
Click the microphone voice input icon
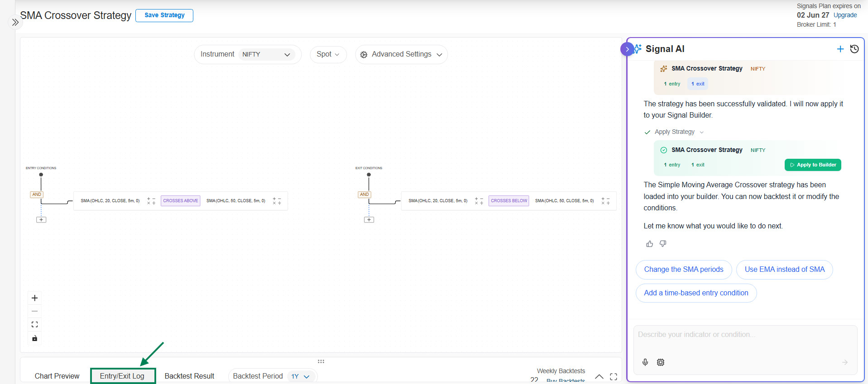click(x=645, y=362)
